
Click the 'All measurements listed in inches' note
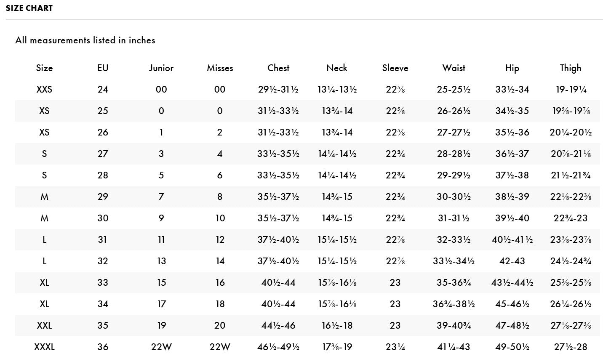[85, 40]
